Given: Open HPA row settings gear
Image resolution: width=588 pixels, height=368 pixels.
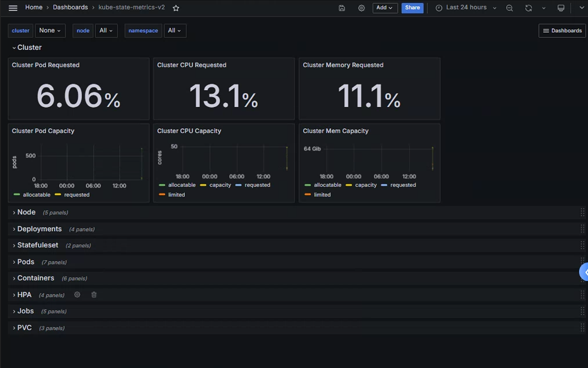Looking at the screenshot, I should (77, 295).
